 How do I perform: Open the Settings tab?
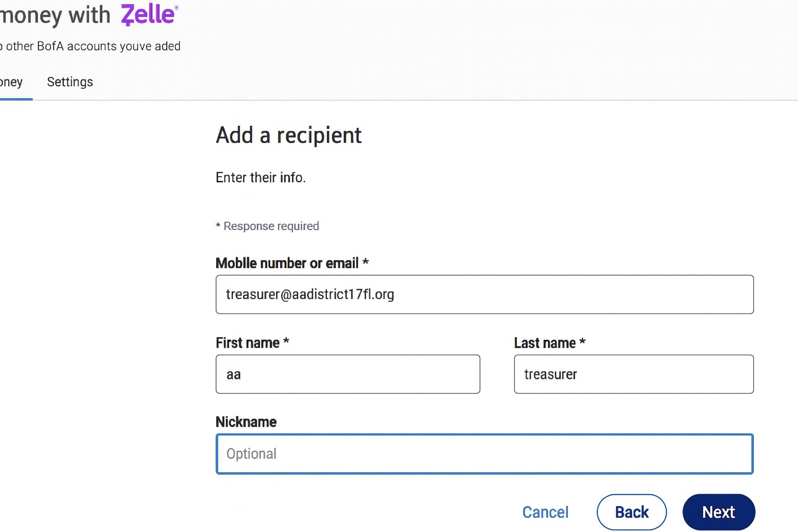pos(70,82)
